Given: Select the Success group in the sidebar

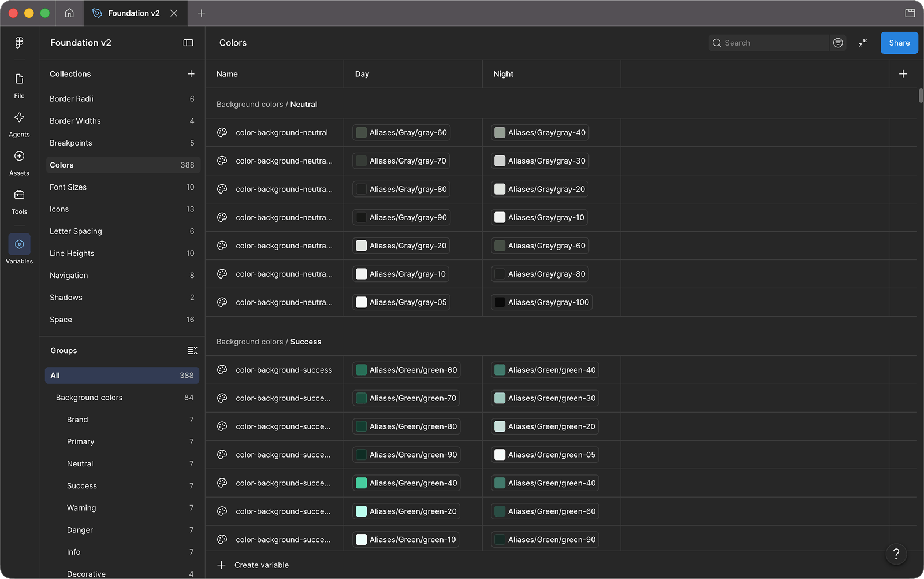Looking at the screenshot, I should (x=122, y=486).
